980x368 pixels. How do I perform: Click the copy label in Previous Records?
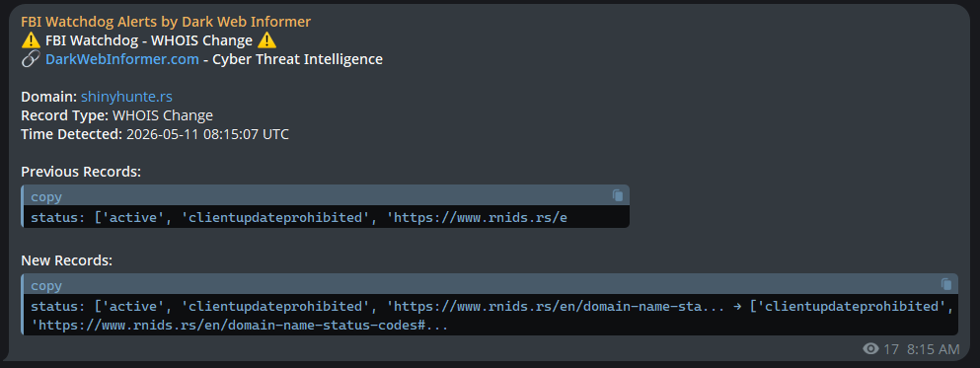tap(46, 196)
